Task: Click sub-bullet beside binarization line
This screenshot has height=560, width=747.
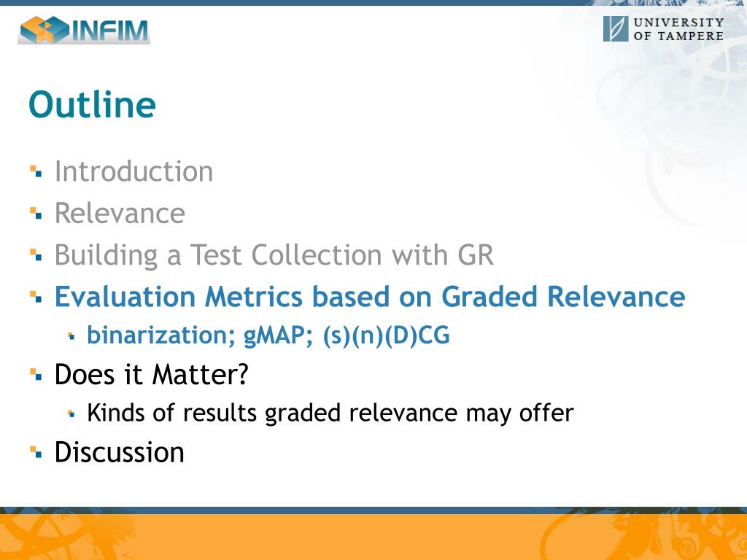Action: pyautogui.click(x=71, y=336)
